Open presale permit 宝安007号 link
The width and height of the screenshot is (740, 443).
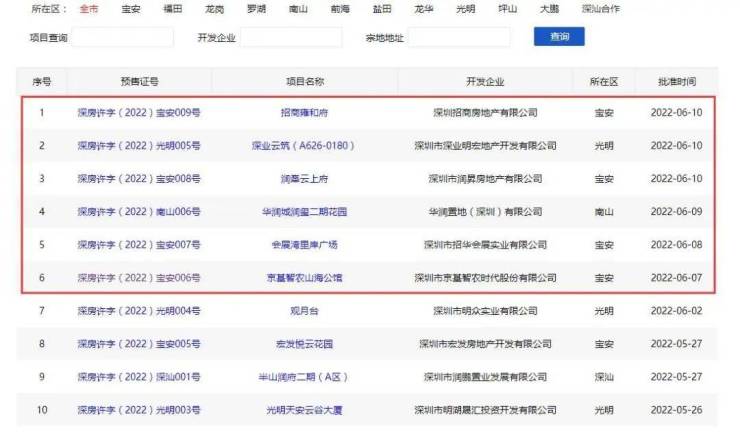point(139,245)
